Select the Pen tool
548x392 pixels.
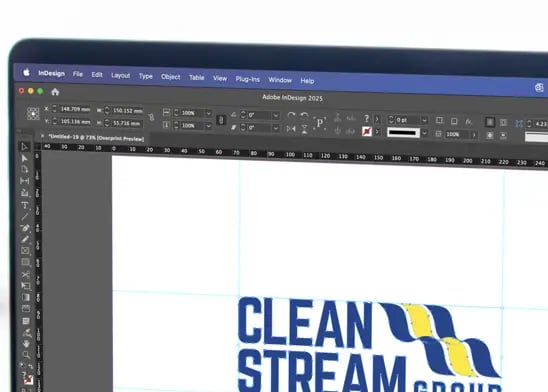[25, 228]
